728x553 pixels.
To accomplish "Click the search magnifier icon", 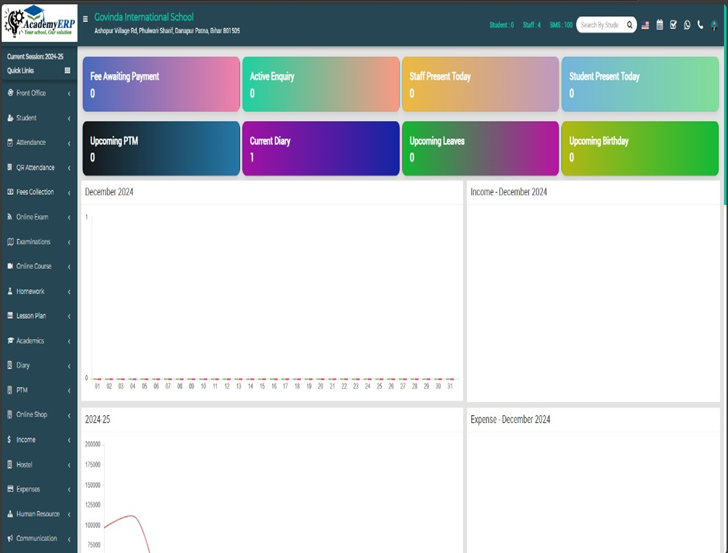I will point(630,25).
